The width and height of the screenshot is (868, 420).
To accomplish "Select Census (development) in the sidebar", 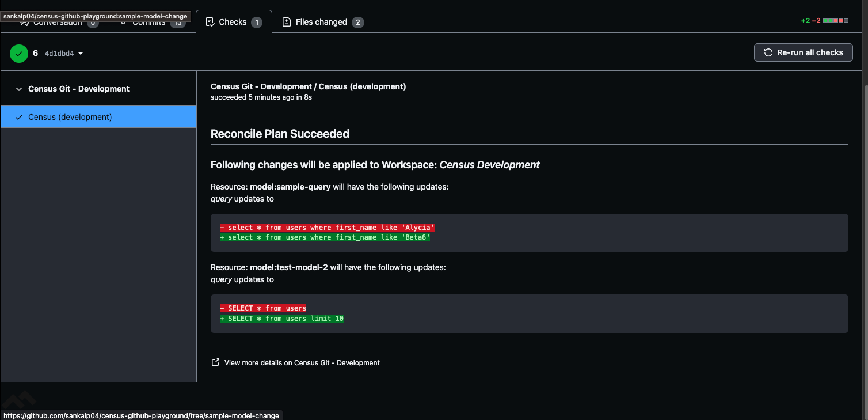I will click(x=70, y=117).
